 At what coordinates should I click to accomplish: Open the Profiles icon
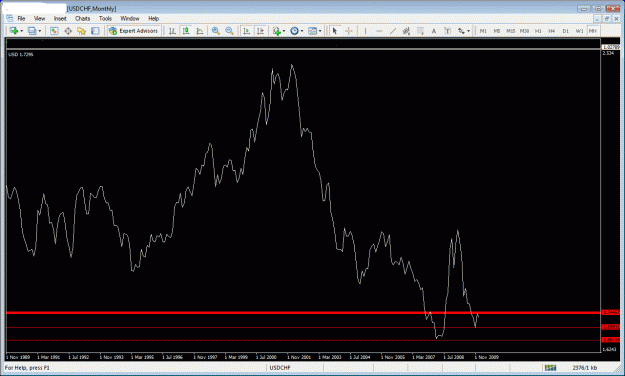pyautogui.click(x=32, y=31)
